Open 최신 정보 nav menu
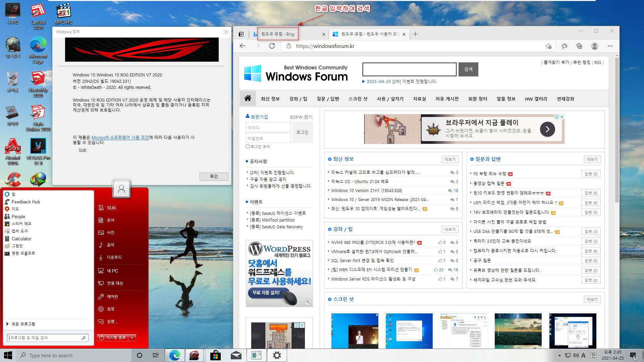Viewport: 644px width, 362px height. pyautogui.click(x=270, y=99)
